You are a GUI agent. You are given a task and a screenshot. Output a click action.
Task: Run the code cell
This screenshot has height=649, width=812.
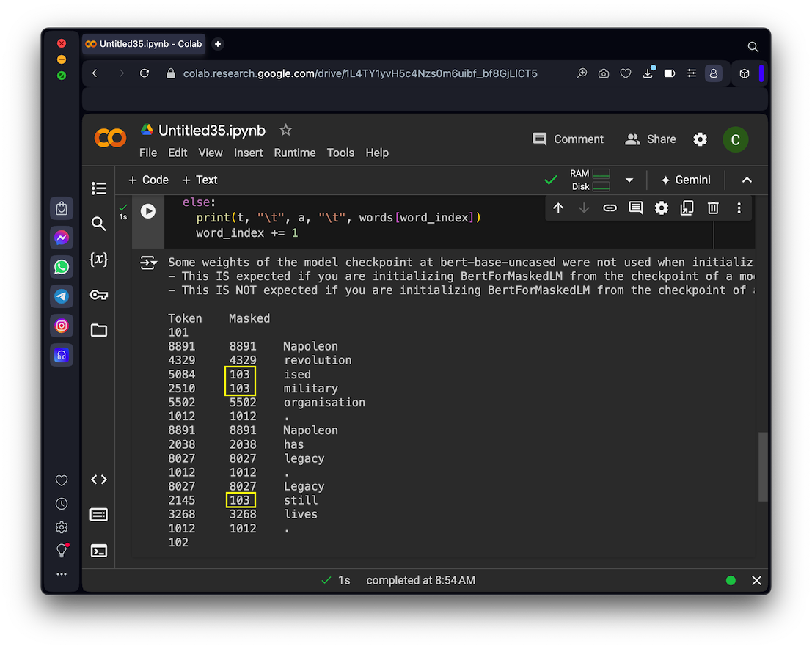click(148, 211)
